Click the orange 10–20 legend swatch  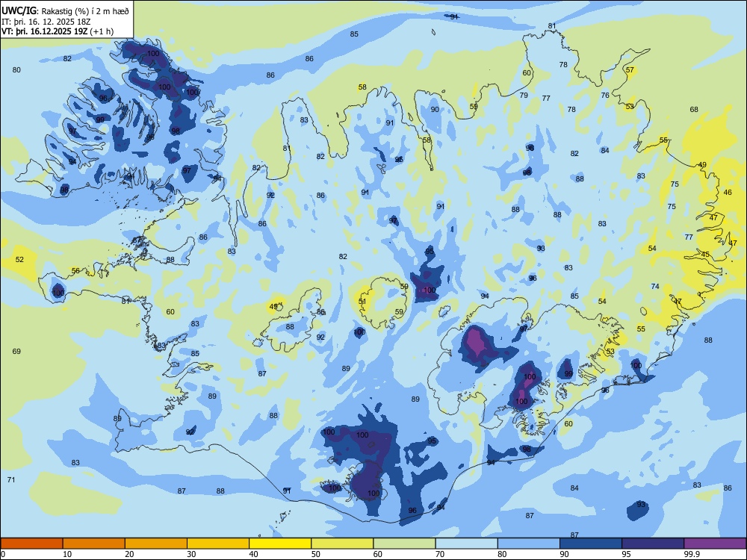pos(94,544)
